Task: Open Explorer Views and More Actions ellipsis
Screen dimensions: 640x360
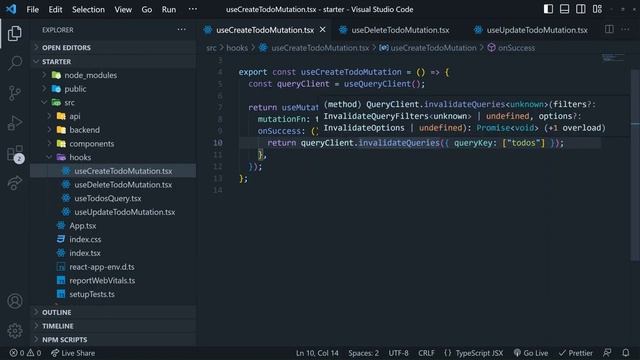Action: 182,30
